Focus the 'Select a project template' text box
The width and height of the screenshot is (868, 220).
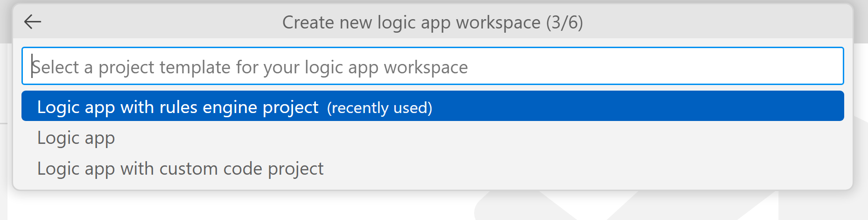coord(433,66)
